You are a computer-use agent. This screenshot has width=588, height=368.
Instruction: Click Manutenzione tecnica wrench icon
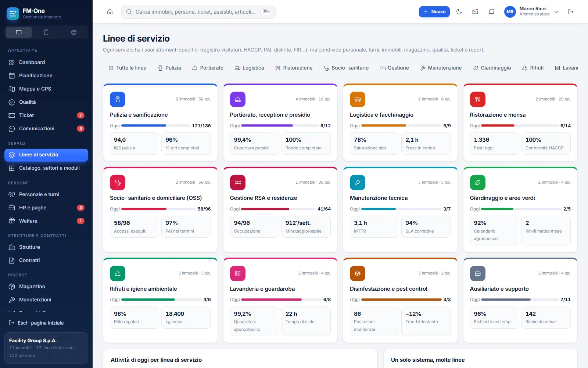[358, 183]
